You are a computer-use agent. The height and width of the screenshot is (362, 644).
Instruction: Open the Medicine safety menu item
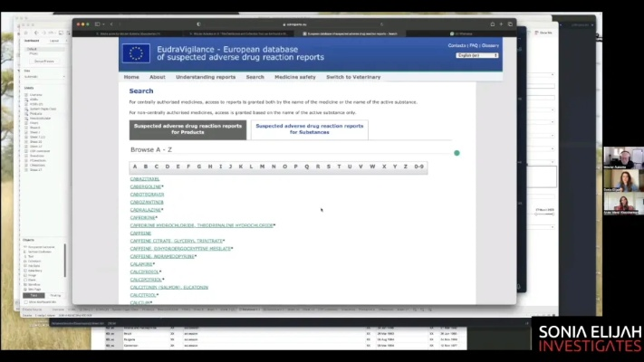295,77
